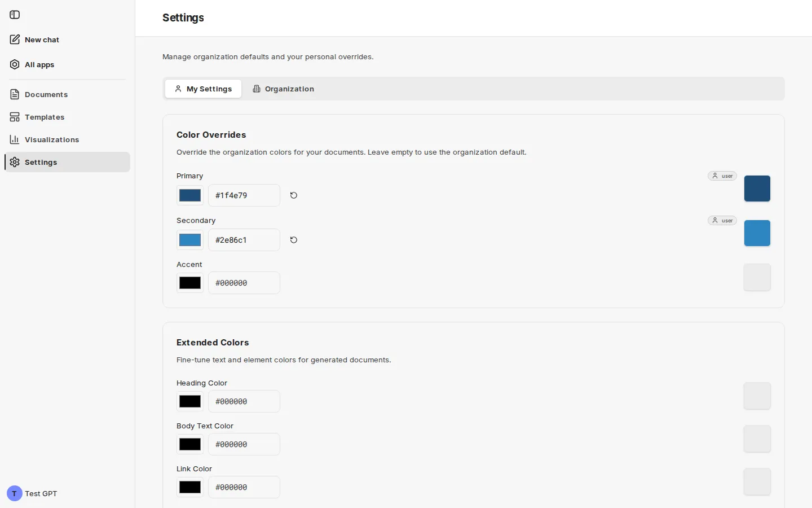
Task: Open the Link Color picker swatch
Action: (x=190, y=487)
